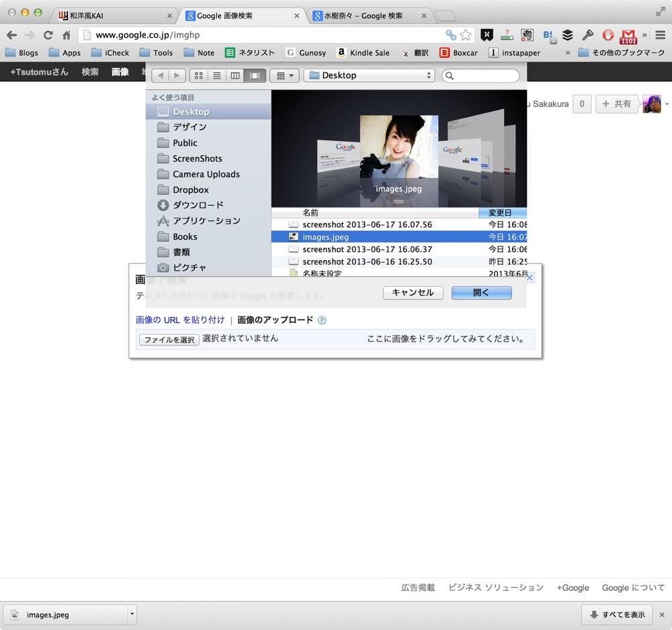Open the Chrome hamburger menu
This screenshot has height=630, width=672.
click(x=661, y=35)
